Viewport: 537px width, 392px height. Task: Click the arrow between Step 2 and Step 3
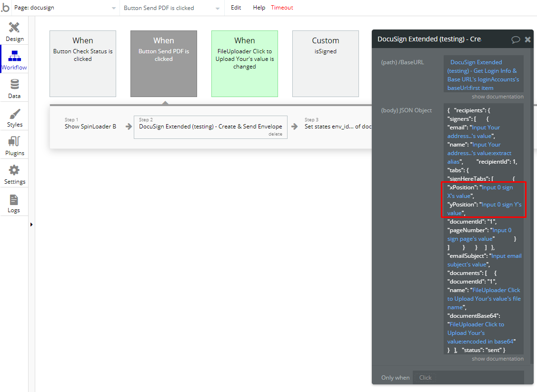tap(295, 127)
